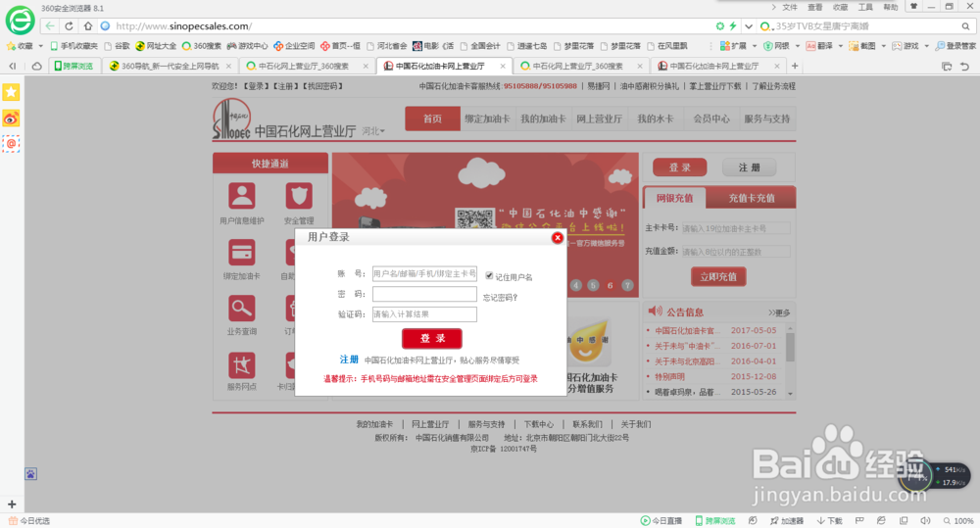Toggle sound speaker icon in status bar

pyautogui.click(x=926, y=520)
